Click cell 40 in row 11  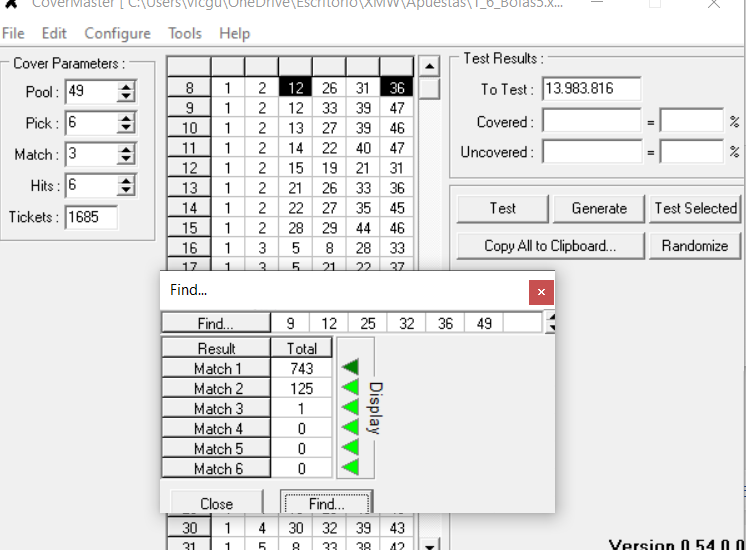coord(363,148)
